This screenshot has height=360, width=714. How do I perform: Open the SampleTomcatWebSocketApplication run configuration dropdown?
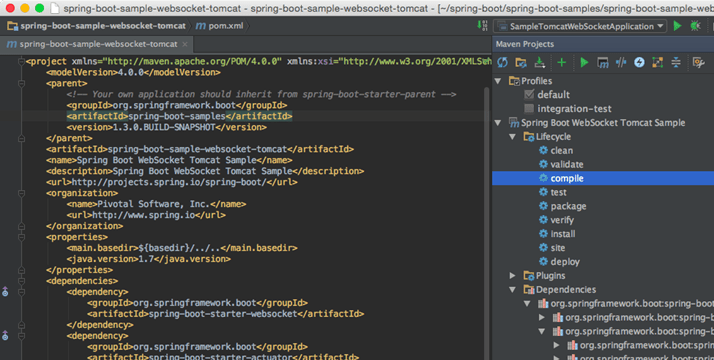580,26
